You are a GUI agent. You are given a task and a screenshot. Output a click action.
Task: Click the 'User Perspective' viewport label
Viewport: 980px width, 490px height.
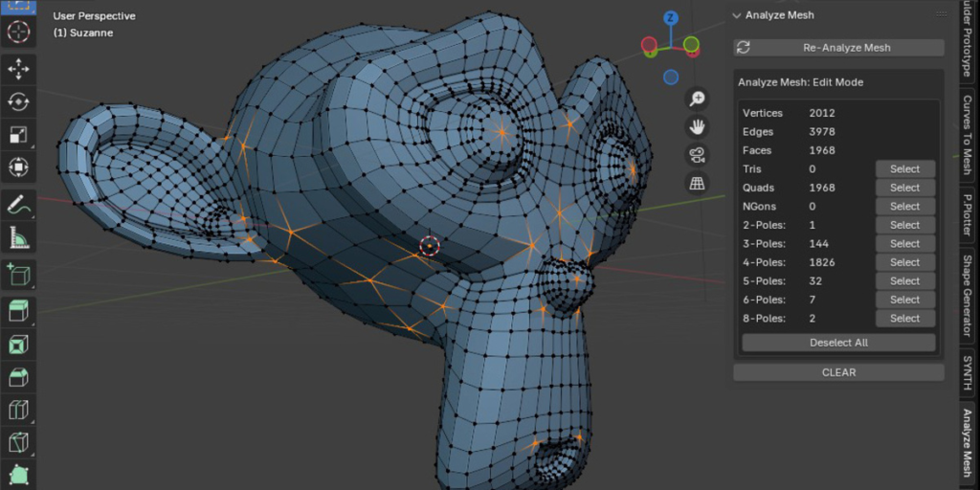click(95, 16)
